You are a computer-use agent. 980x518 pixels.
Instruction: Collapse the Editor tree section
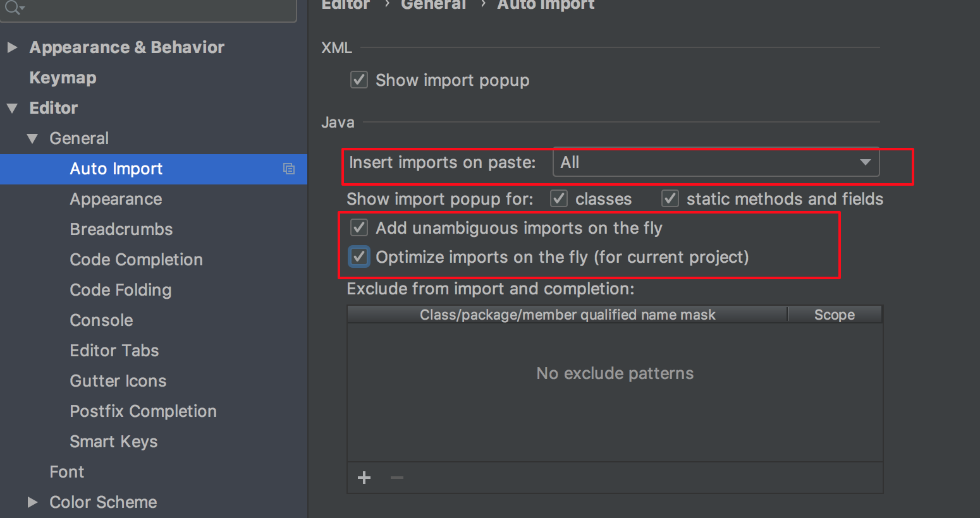(11, 107)
